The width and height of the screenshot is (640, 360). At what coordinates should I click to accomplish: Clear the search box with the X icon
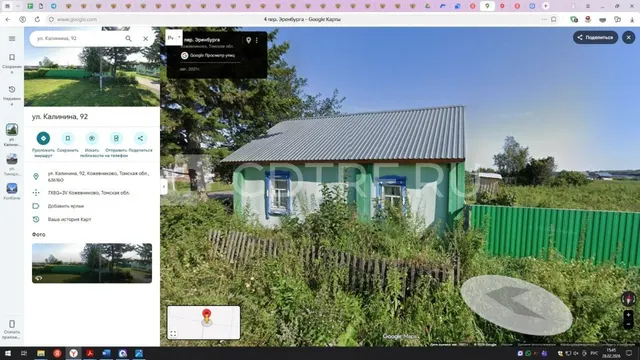[x=146, y=38]
